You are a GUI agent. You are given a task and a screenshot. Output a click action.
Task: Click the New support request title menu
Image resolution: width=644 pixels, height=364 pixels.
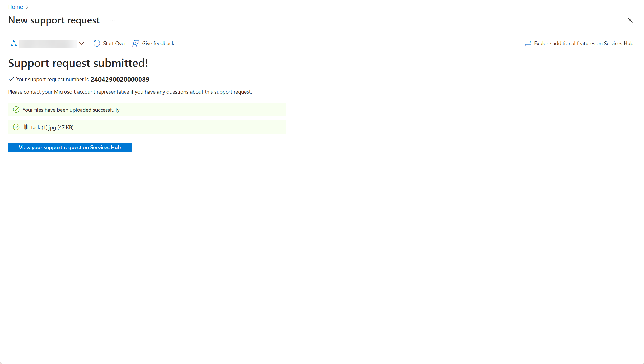point(112,20)
